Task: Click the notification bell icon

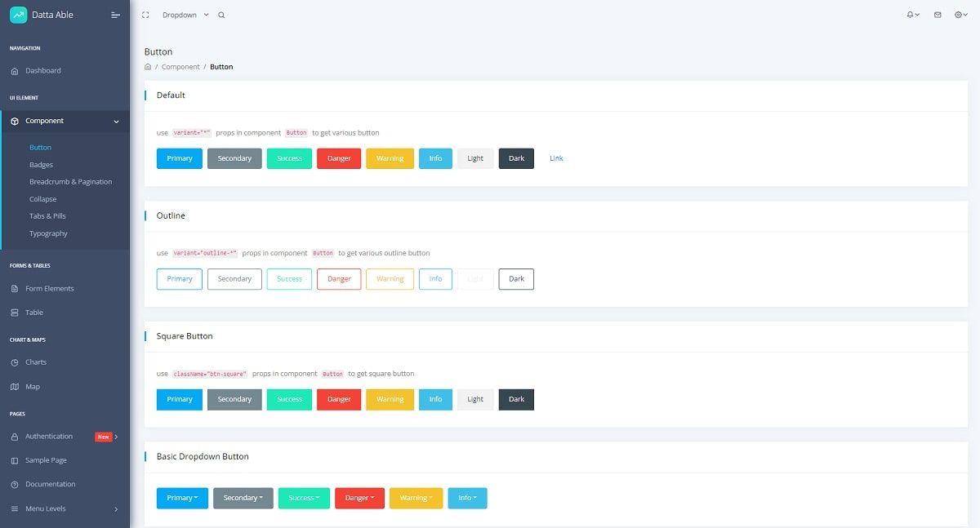Action: point(909,14)
